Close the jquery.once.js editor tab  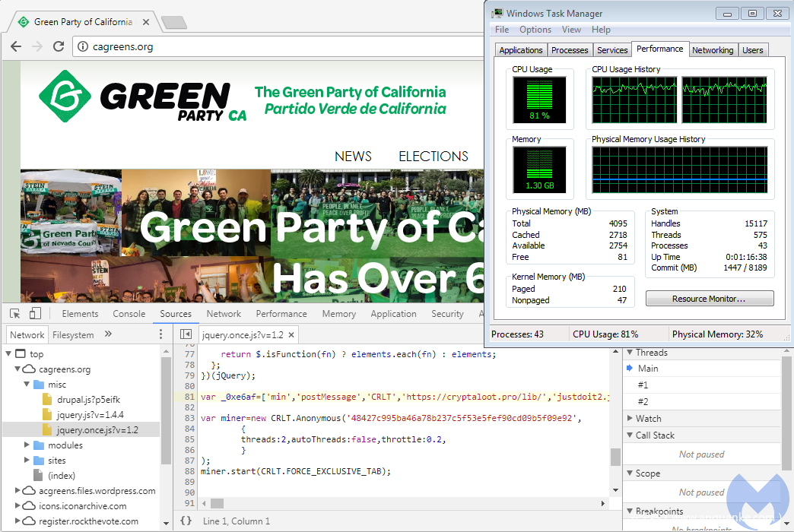click(291, 335)
